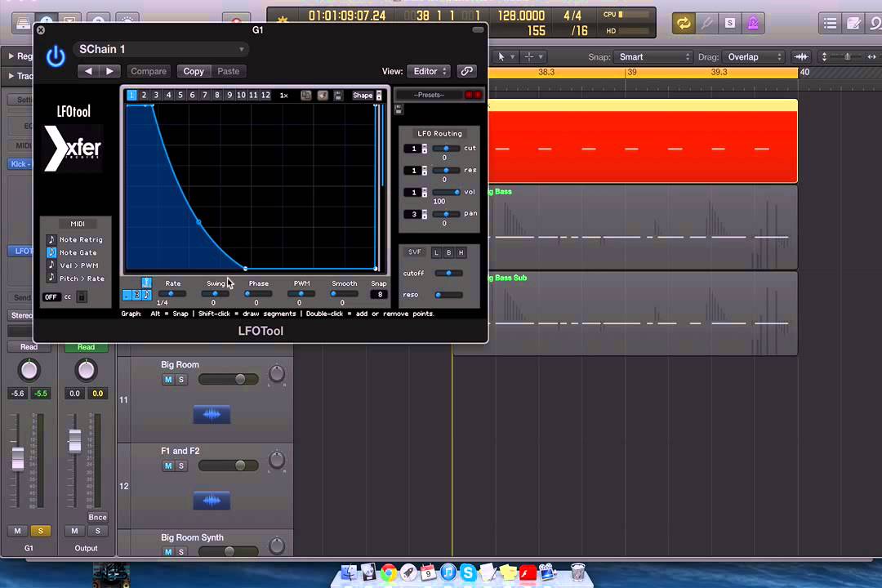Mute the Big Room track

click(x=168, y=380)
